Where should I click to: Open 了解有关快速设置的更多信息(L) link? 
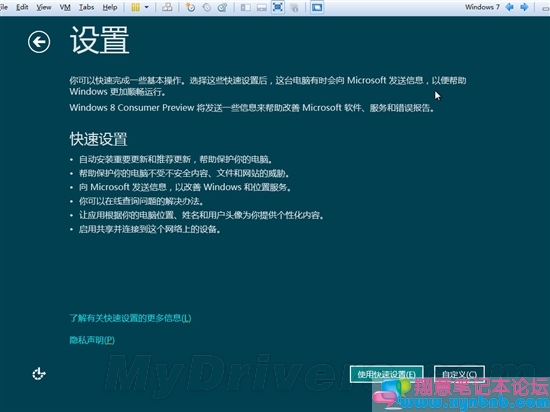coord(130,318)
